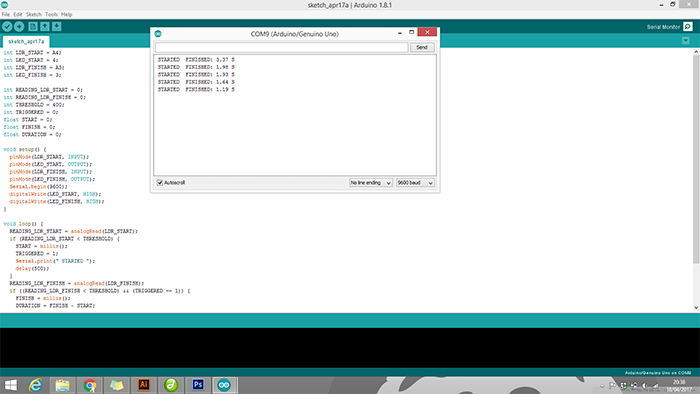Viewport: 700px width, 394px height.
Task: Click the volume speaker tray icon
Action: tap(645, 386)
